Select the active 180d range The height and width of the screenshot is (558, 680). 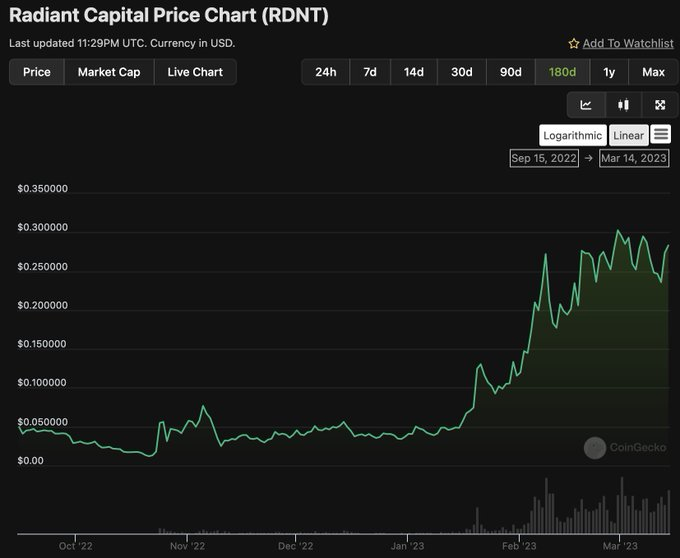coord(562,72)
